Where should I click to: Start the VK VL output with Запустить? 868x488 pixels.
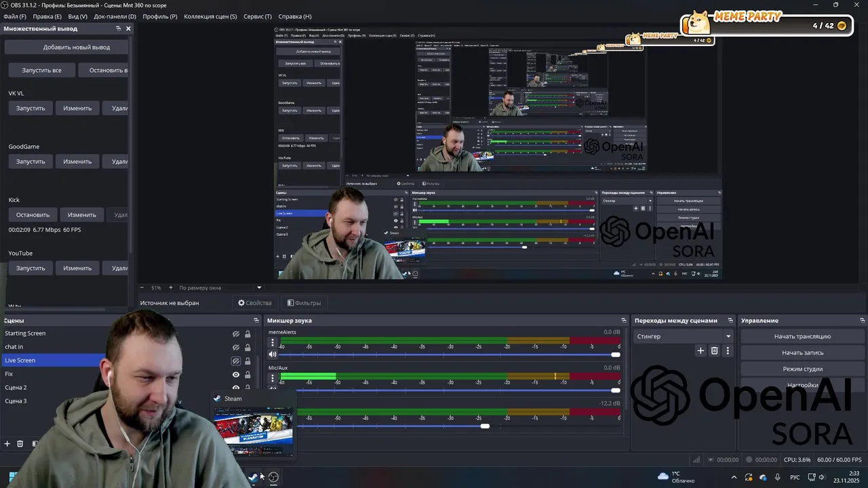tap(31, 108)
